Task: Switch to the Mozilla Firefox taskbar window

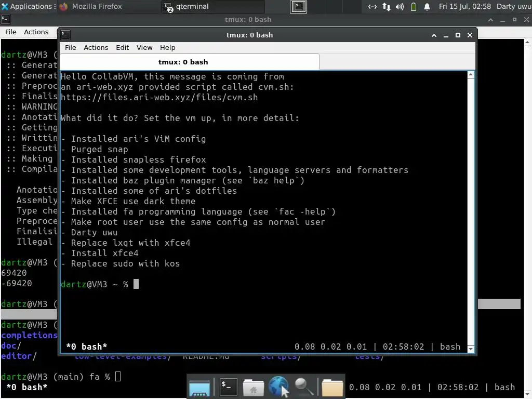Action: 109,6
